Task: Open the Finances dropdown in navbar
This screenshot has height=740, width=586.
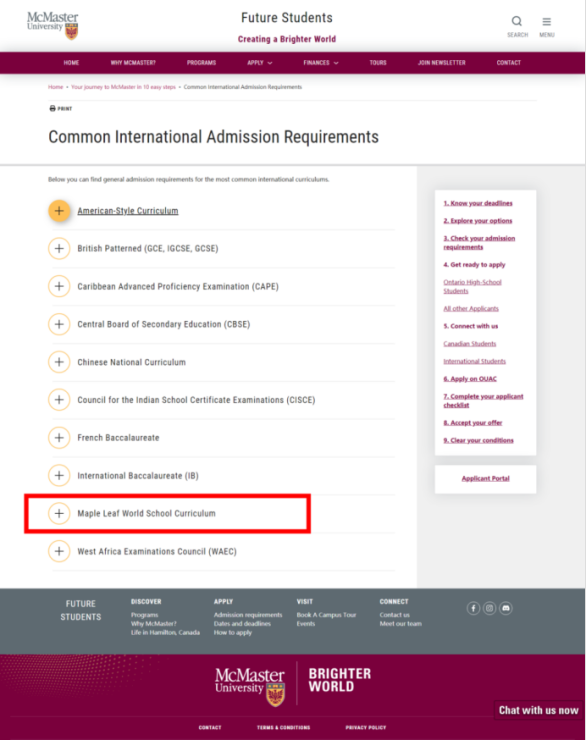Action: coord(321,63)
